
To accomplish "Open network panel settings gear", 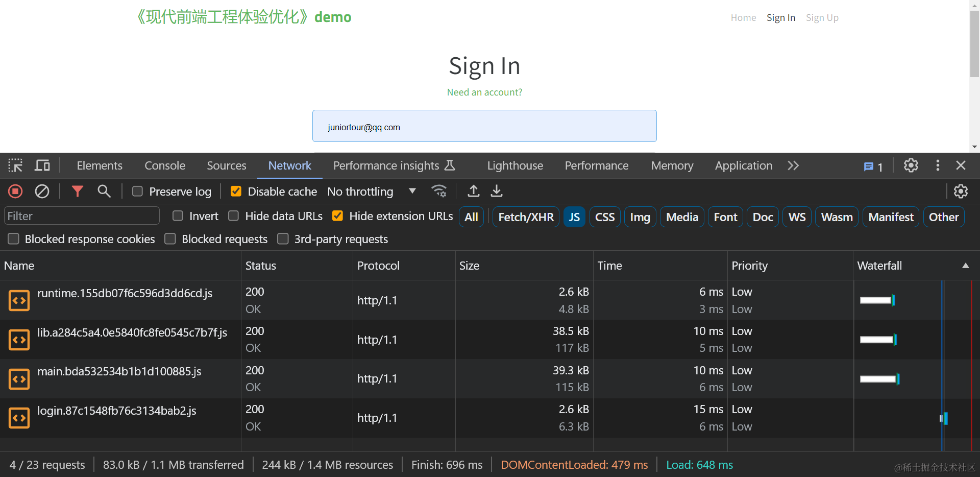I will coord(961,192).
